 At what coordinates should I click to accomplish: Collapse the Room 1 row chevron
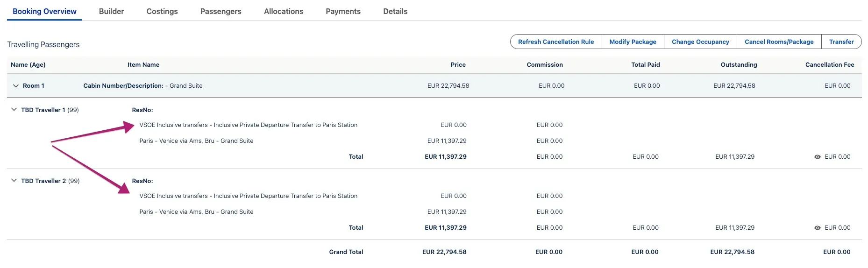(16, 86)
